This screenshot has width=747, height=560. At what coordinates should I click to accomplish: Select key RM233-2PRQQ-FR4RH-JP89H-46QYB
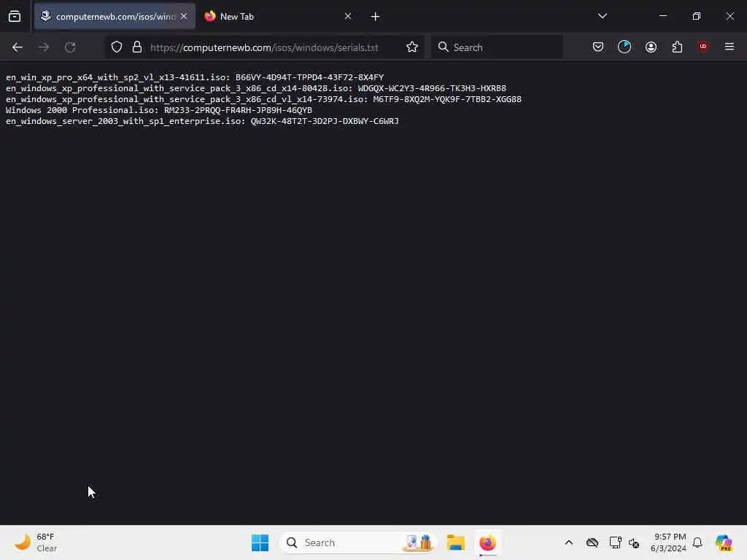tap(239, 110)
